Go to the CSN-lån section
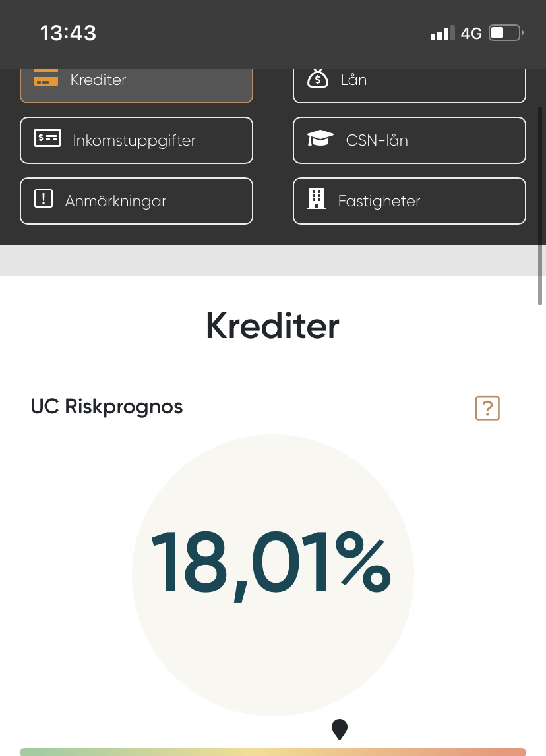Image resolution: width=546 pixels, height=756 pixels. click(409, 140)
